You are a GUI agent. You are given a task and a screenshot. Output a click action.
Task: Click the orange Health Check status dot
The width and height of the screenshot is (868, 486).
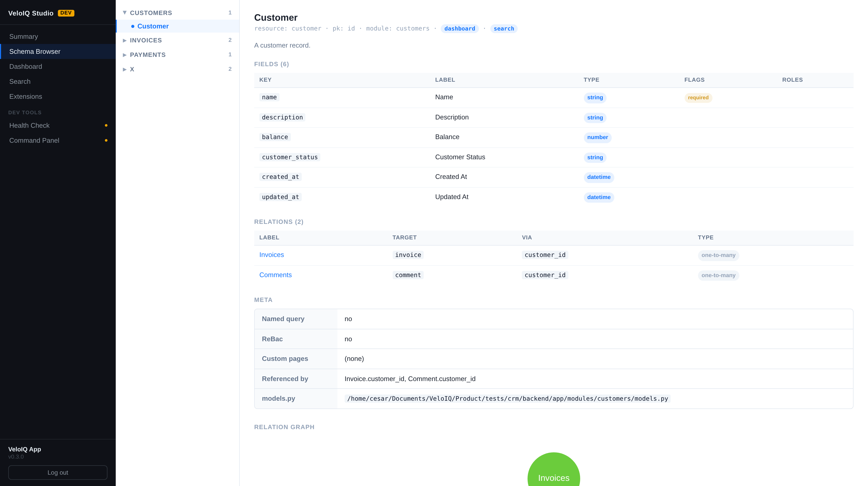[106, 125]
